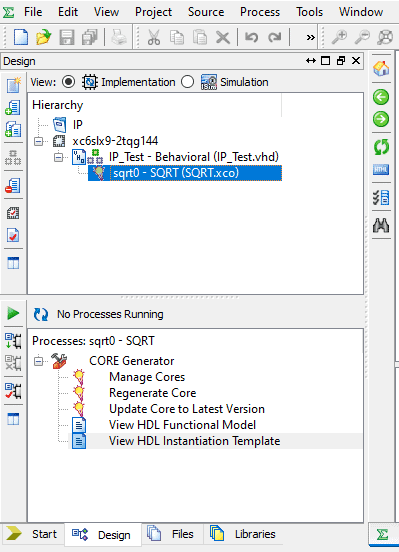The height and width of the screenshot is (552, 399).
Task: Click the green Back arrow icon
Action: click(381, 97)
